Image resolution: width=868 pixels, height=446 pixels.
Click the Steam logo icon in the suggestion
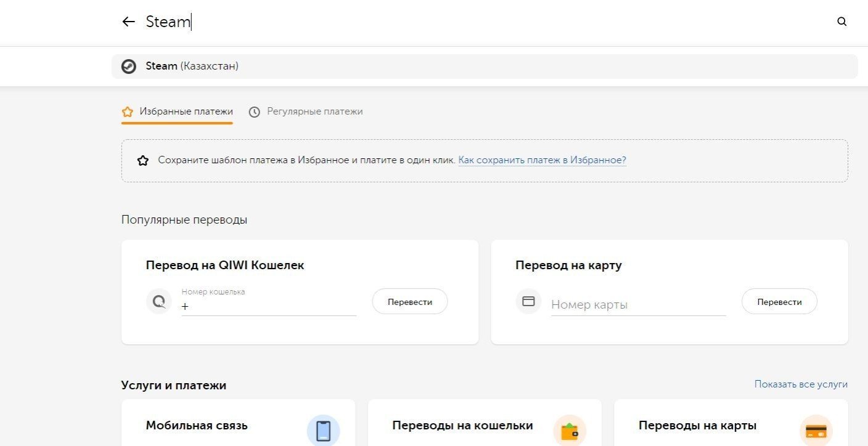pos(129,66)
